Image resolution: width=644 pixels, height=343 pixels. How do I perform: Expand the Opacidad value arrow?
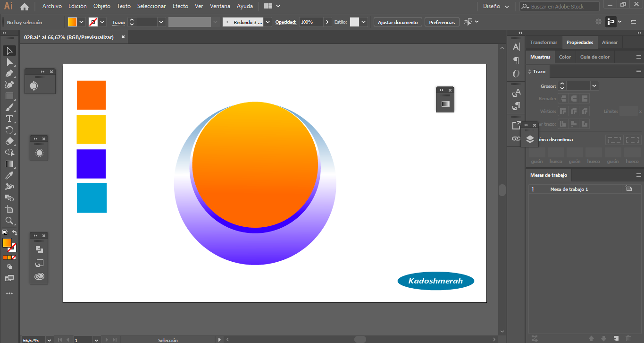(x=327, y=22)
